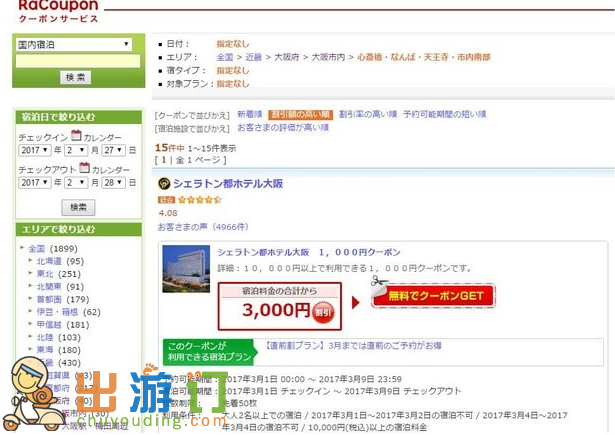
Task: Select 東海 (180) area
Action: pyautogui.click(x=58, y=350)
